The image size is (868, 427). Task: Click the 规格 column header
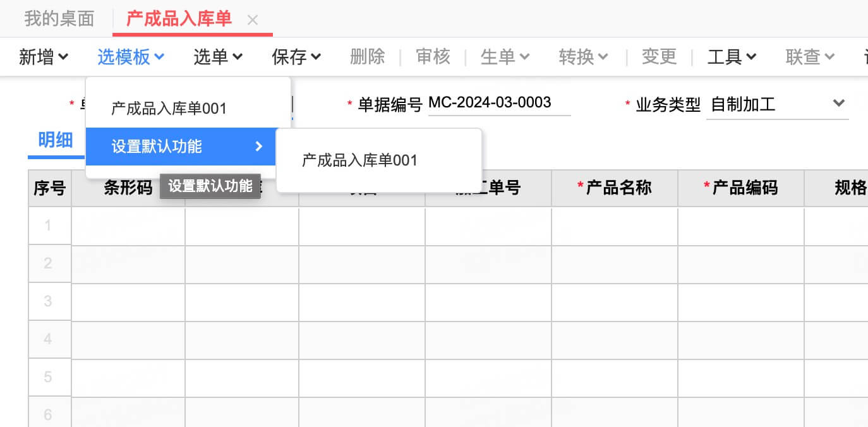pos(836,188)
